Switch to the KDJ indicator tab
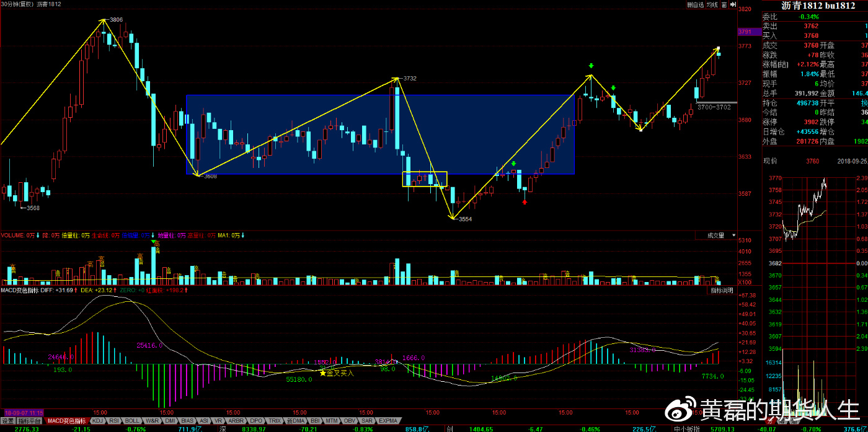 (x=97, y=420)
